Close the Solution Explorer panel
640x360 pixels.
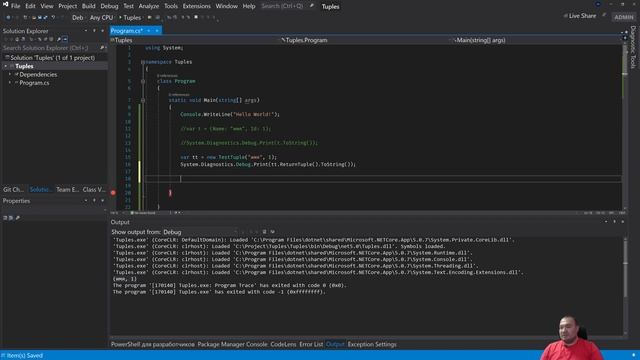pyautogui.click(x=102, y=31)
